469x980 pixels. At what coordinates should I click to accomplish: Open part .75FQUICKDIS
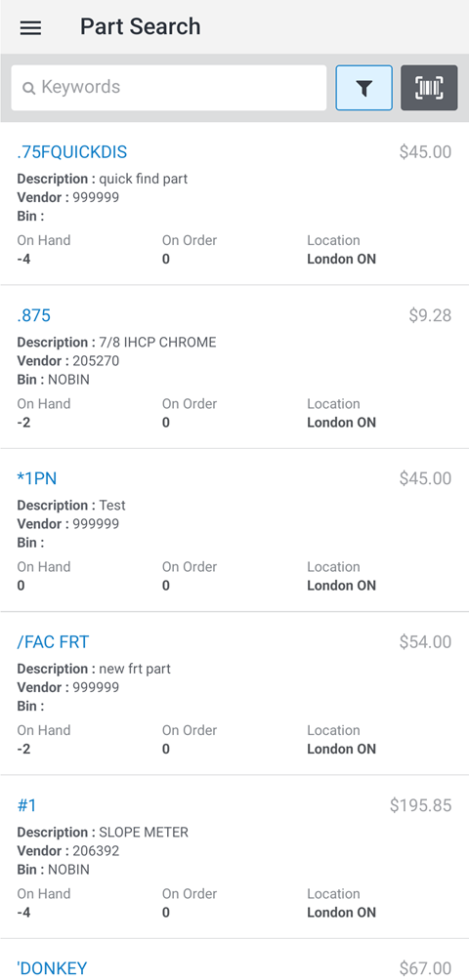(x=72, y=152)
